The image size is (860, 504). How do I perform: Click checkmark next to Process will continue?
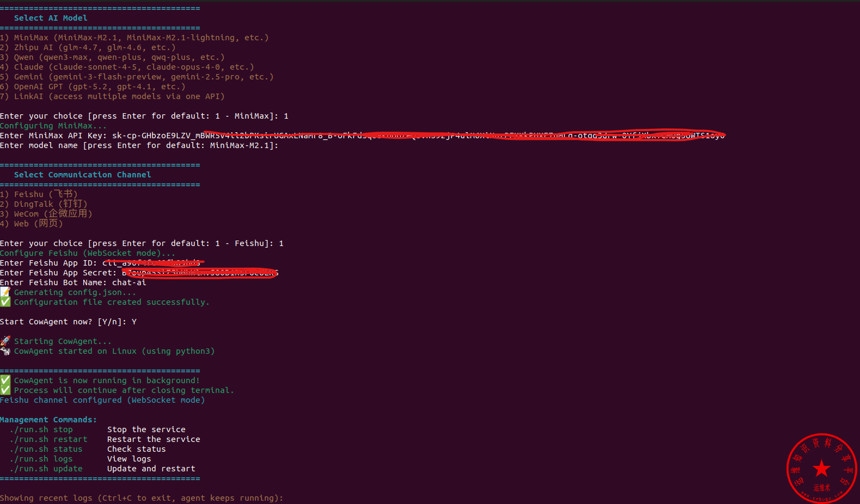5,390
